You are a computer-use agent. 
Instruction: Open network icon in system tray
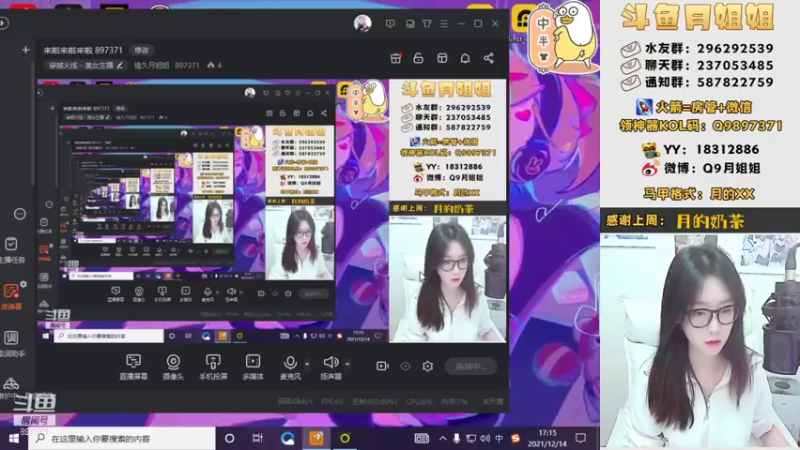click(x=470, y=438)
